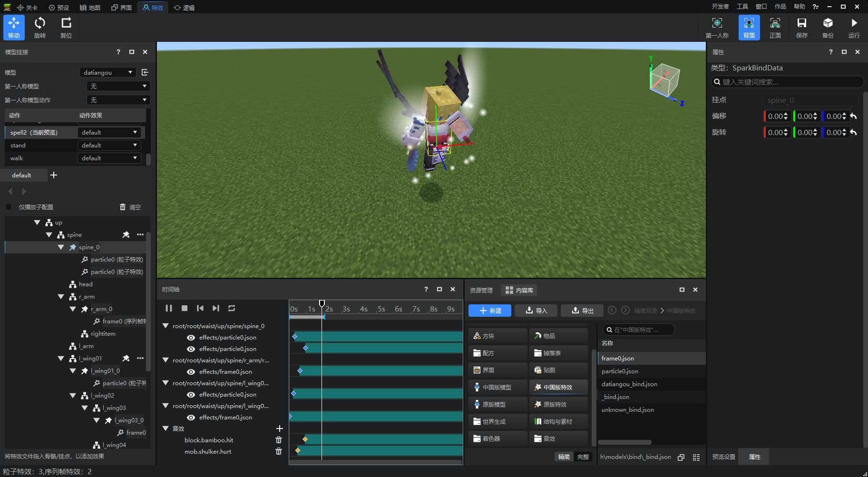Screen dimensions: 868x477
Task: Toggle visibility of l_wing0 particle0.json track
Action: point(191,395)
